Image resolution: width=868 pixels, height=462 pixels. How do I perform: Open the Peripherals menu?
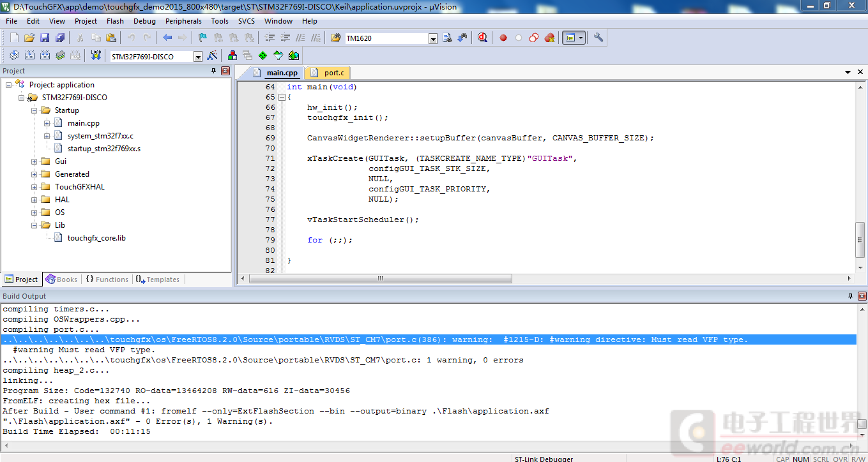tap(183, 21)
